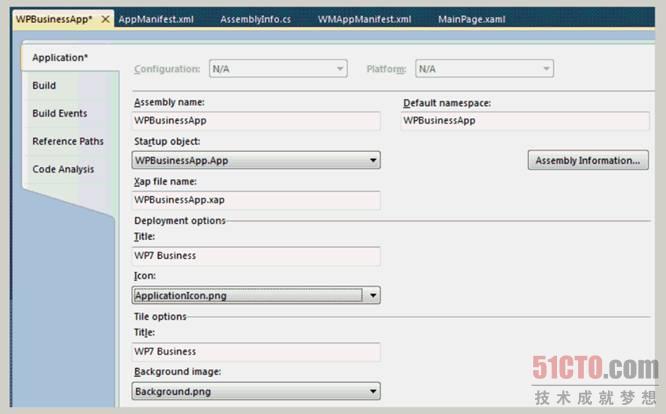The height and width of the screenshot is (414, 666).
Task: Switch to the WMAppManifest.xml tab
Action: pos(364,19)
